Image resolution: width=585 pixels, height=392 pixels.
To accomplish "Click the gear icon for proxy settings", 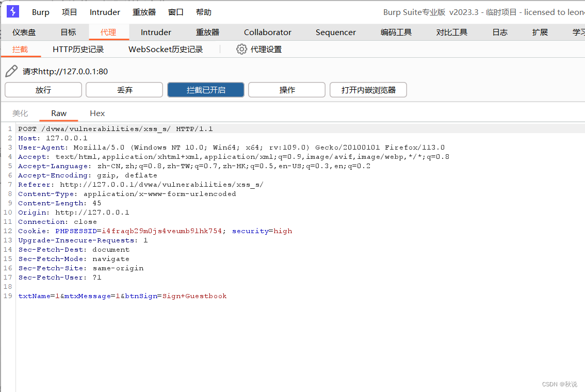I will [241, 49].
